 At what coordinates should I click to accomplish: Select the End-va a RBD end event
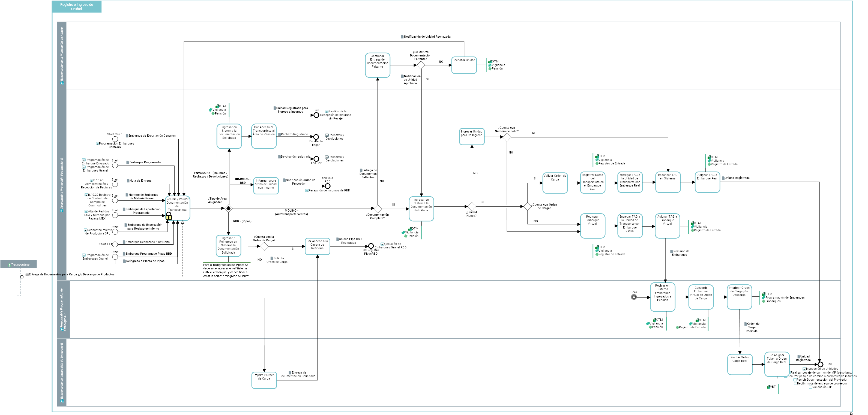[328, 186]
